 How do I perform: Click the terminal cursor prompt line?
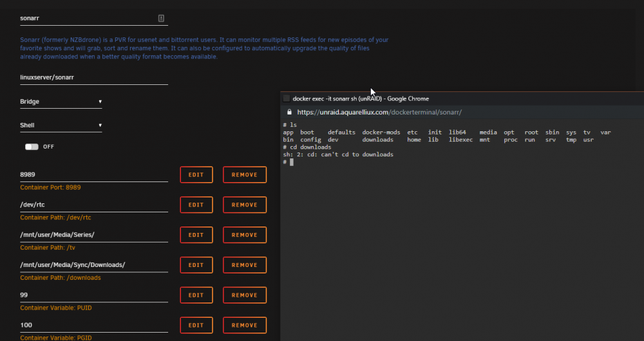288,162
